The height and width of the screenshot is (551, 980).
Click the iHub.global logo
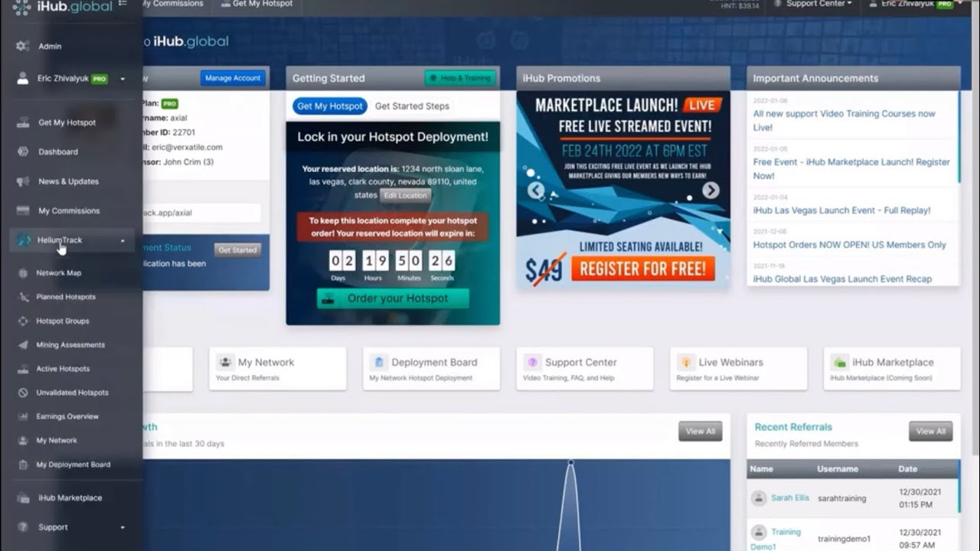[x=63, y=7]
